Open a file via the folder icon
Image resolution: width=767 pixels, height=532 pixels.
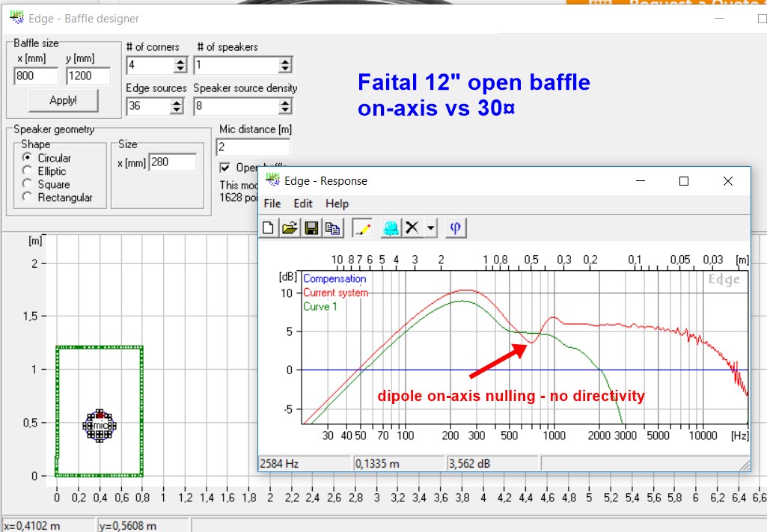coord(290,228)
